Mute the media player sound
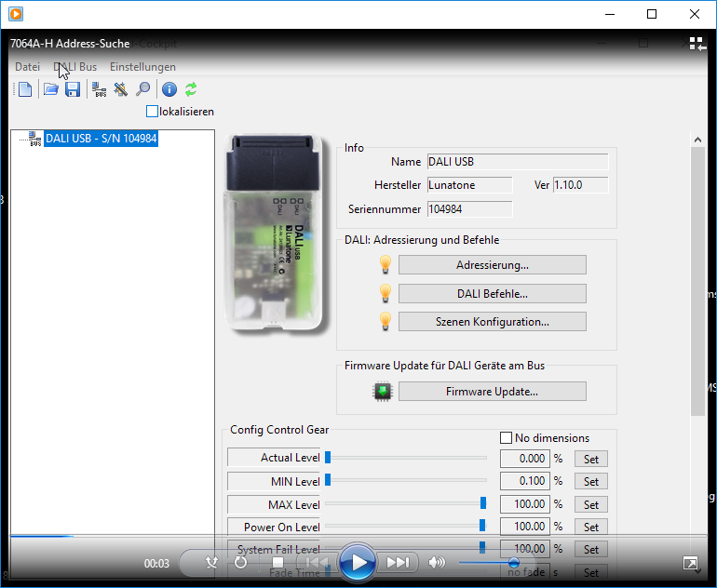Viewport: 717px width, 588px height. coord(437,562)
